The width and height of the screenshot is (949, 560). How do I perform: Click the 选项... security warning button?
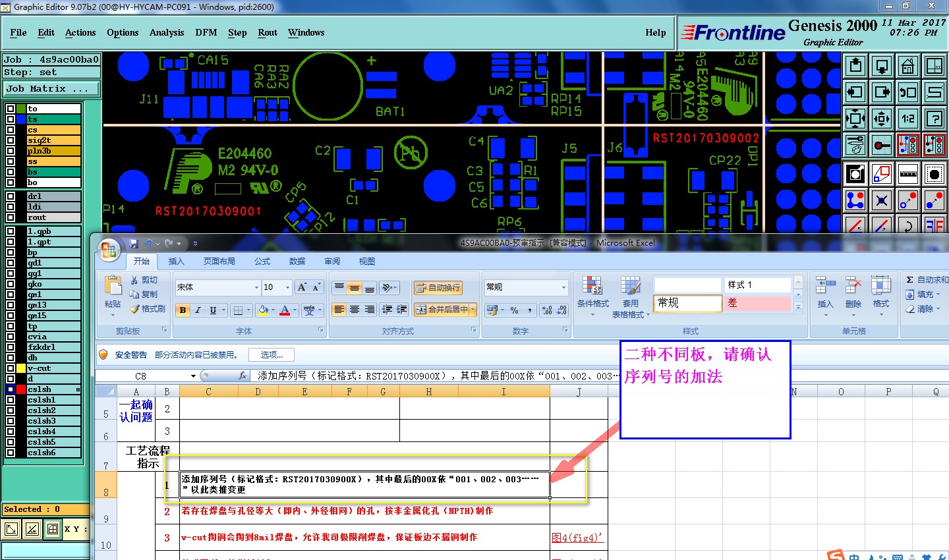[272, 354]
